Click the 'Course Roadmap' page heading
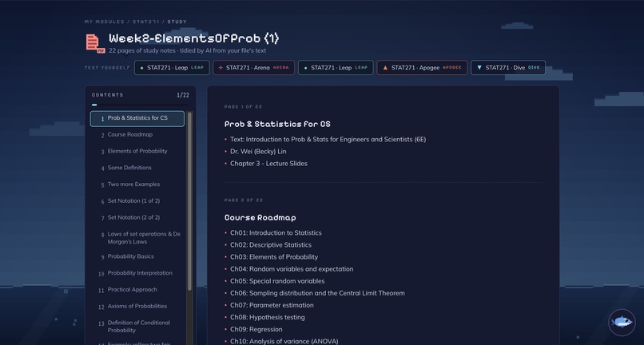The height and width of the screenshot is (345, 644). point(260,218)
